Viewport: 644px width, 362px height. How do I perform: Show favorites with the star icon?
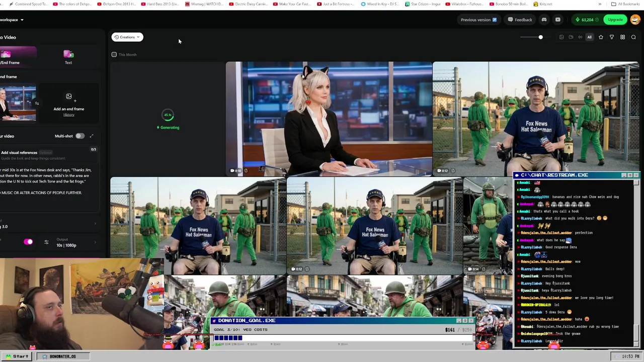coord(601,37)
